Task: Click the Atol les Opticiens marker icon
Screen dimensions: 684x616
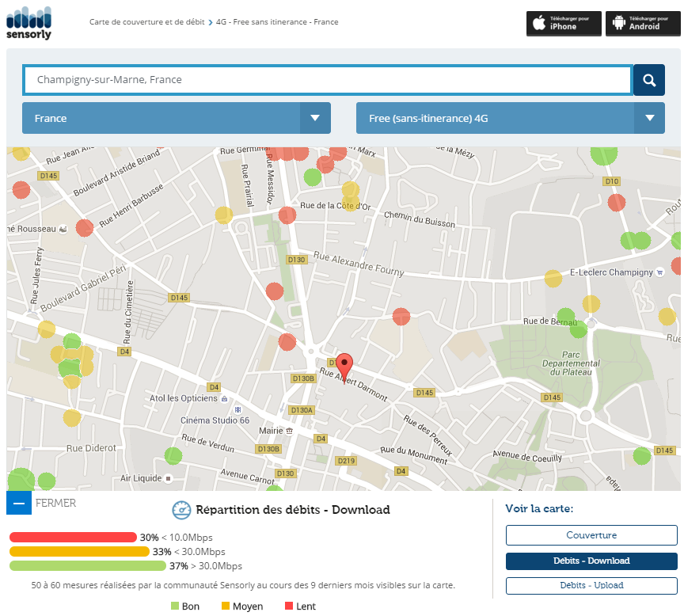Action: pyautogui.click(x=226, y=397)
